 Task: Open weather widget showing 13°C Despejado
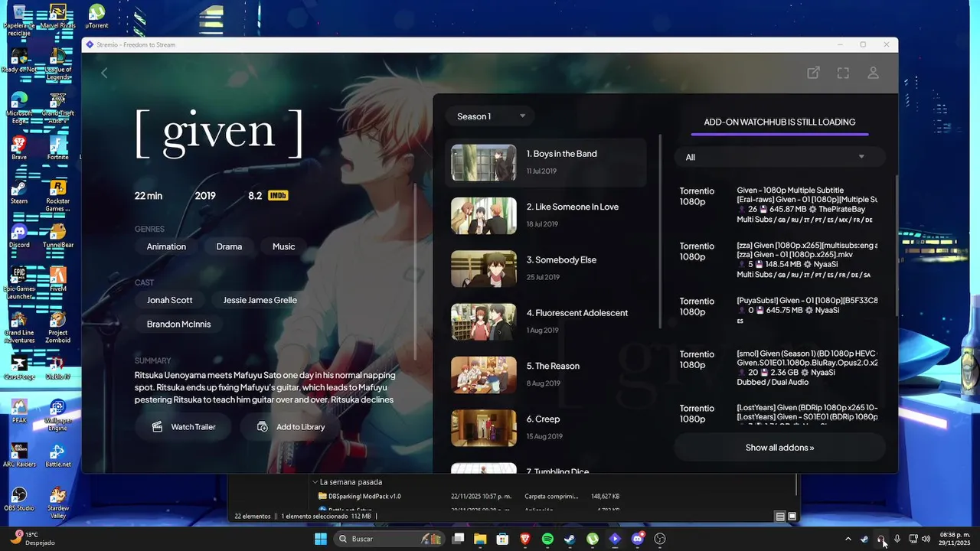point(32,539)
